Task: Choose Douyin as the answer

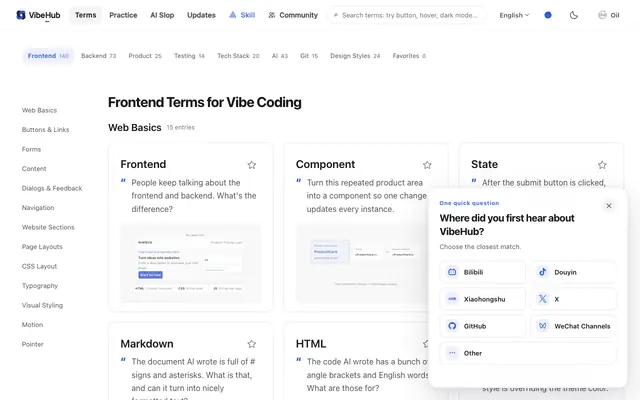Action: tap(573, 272)
